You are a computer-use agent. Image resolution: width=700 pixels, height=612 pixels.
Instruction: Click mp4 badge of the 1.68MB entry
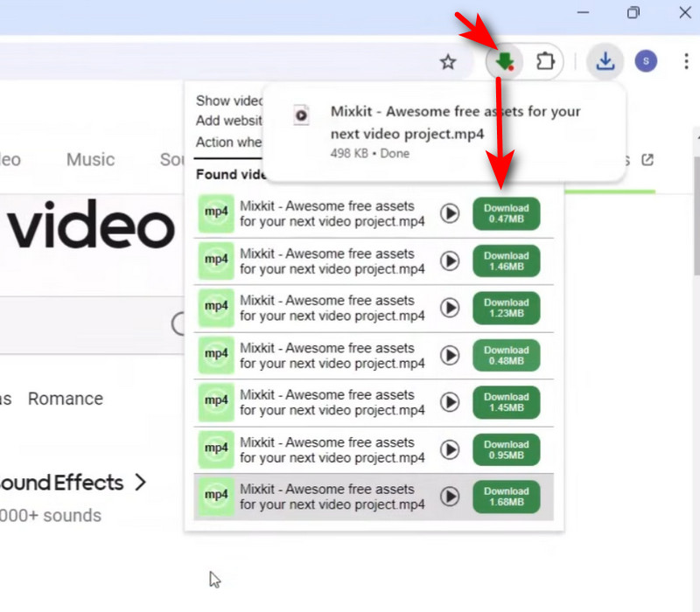click(x=216, y=497)
